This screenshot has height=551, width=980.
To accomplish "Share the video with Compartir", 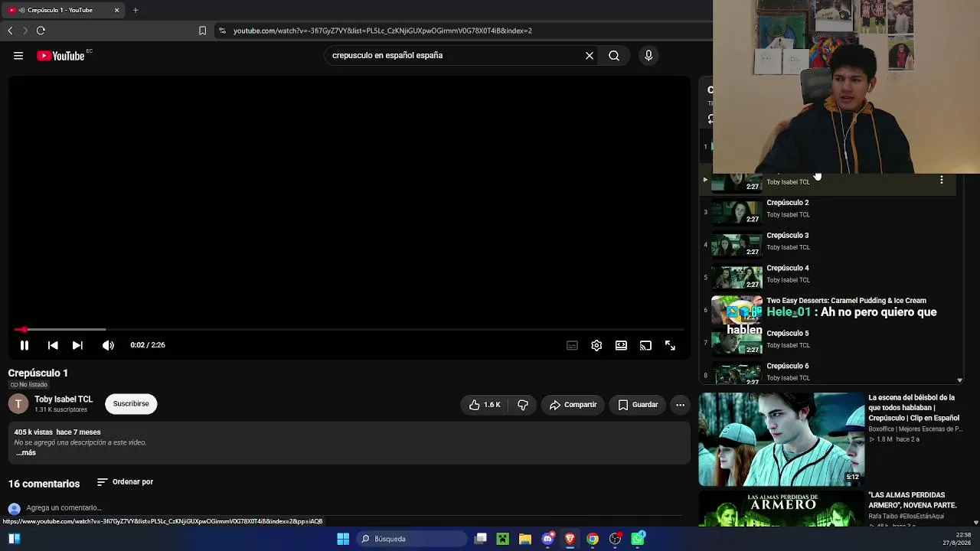I will [x=573, y=405].
